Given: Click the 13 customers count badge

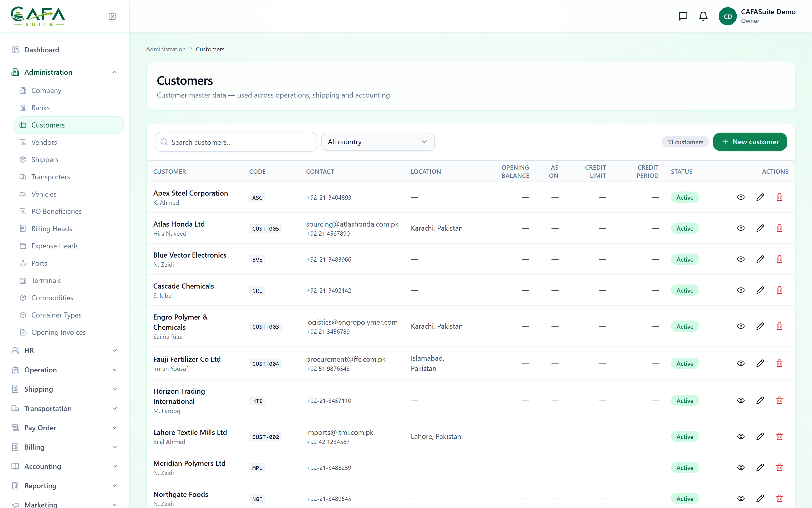Looking at the screenshot, I should (685, 142).
